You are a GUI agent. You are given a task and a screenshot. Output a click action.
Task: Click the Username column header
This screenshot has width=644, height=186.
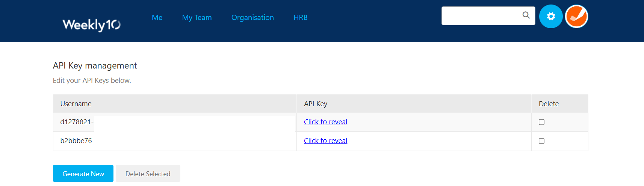[76, 104]
